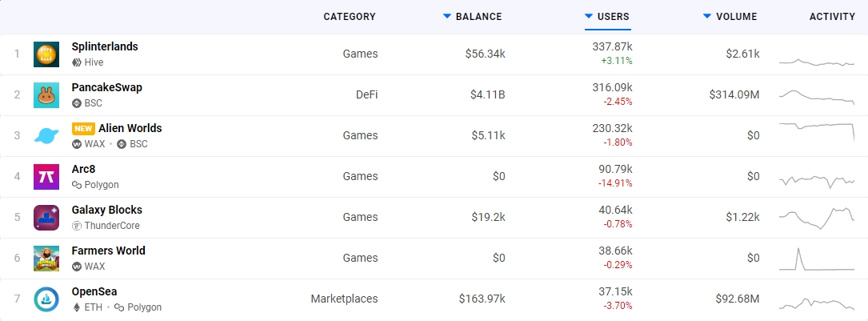
Task: Click the Activity column header
Action: pyautogui.click(x=832, y=17)
